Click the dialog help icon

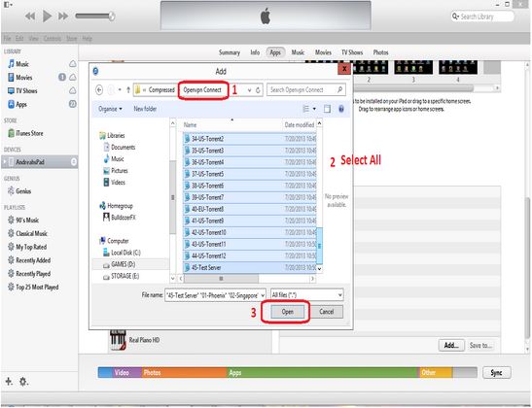click(x=341, y=109)
